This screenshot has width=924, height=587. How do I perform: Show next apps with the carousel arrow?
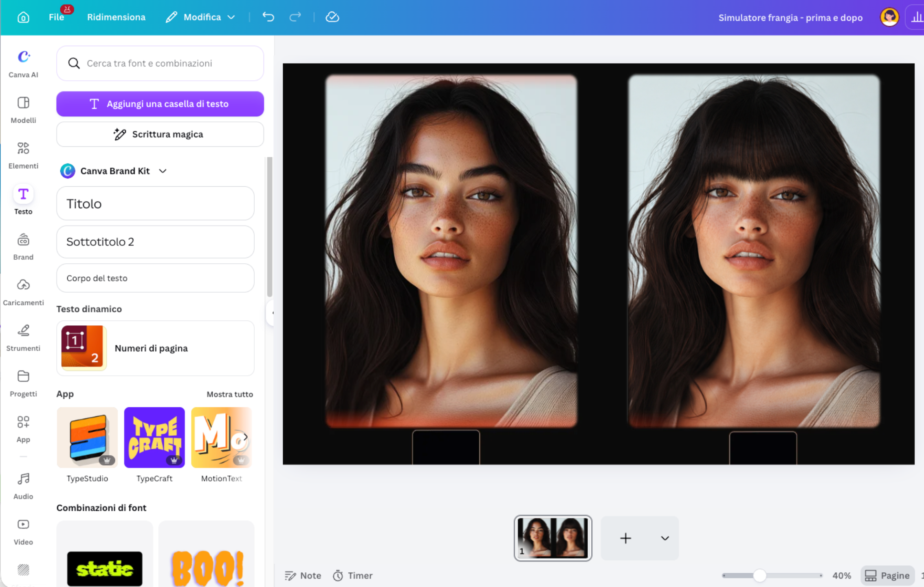tap(245, 437)
